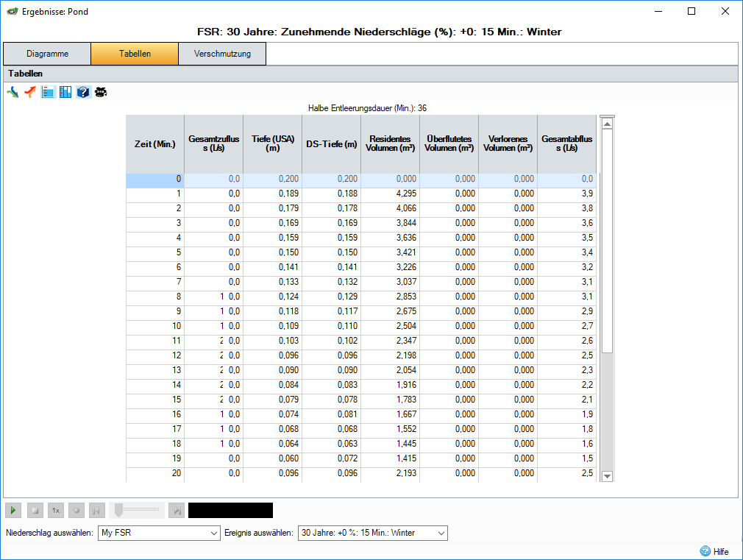
Task: Toggle the table rows view icon
Action: point(48,92)
